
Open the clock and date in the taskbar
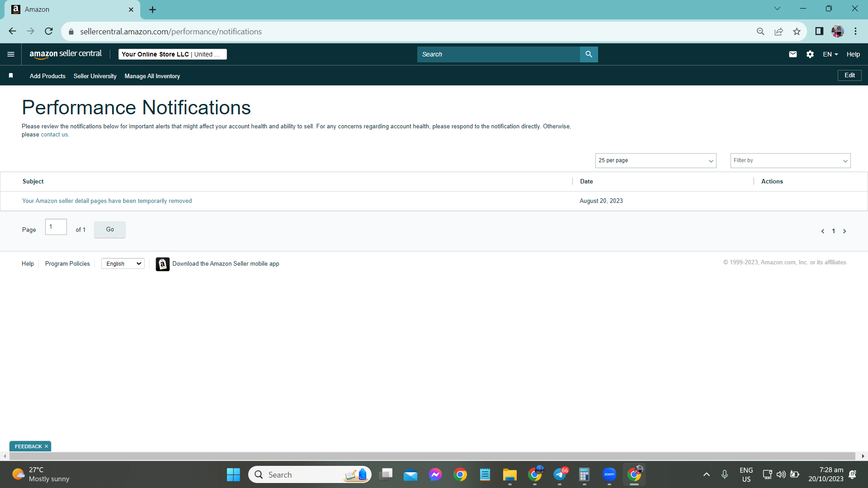[x=826, y=474]
